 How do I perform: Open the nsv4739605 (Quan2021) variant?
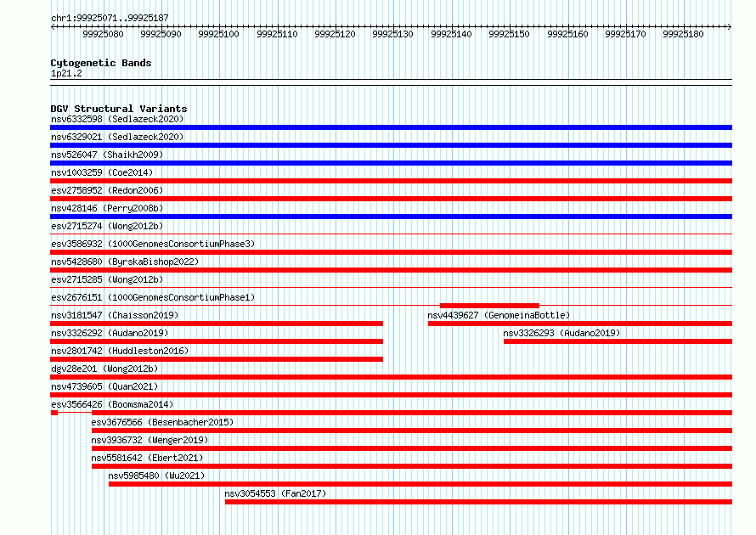tap(104, 386)
